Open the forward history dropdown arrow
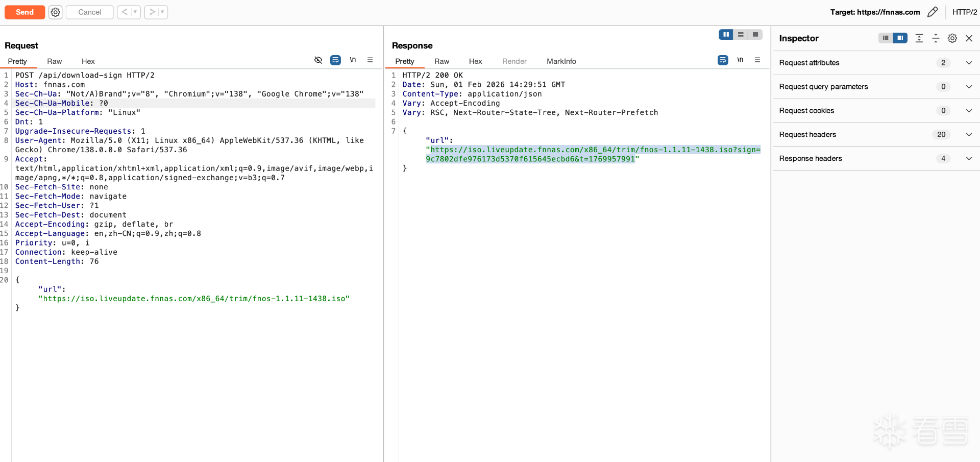 click(x=162, y=12)
